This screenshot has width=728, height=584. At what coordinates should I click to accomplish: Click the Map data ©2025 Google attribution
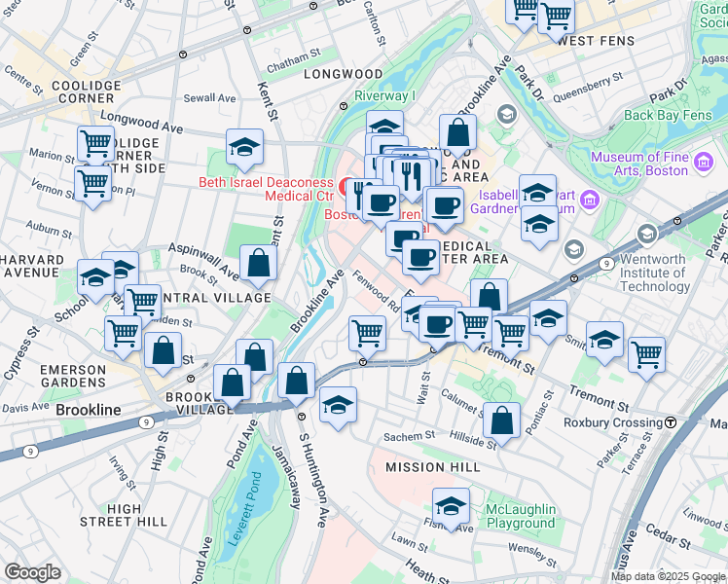click(669, 576)
